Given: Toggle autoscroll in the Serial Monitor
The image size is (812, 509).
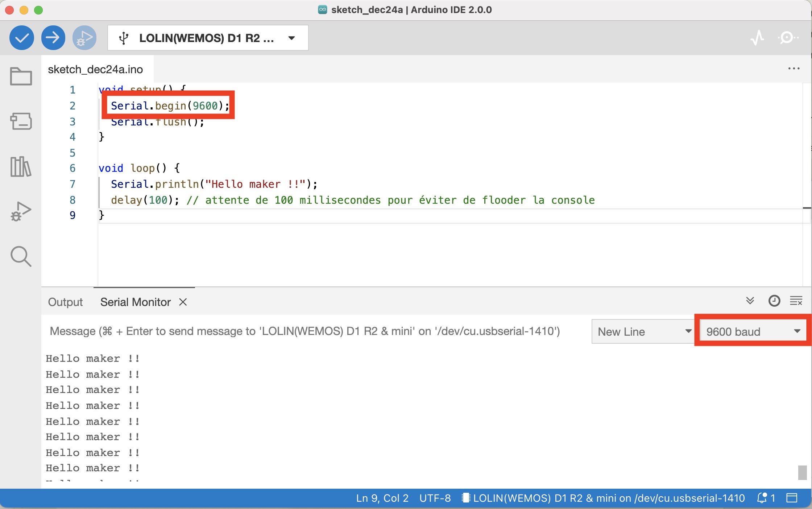Looking at the screenshot, I should (750, 301).
